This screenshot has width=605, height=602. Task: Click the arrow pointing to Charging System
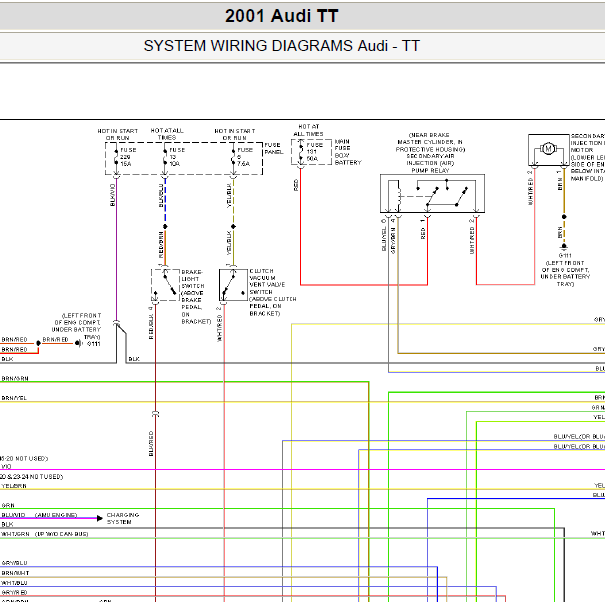click(x=100, y=518)
